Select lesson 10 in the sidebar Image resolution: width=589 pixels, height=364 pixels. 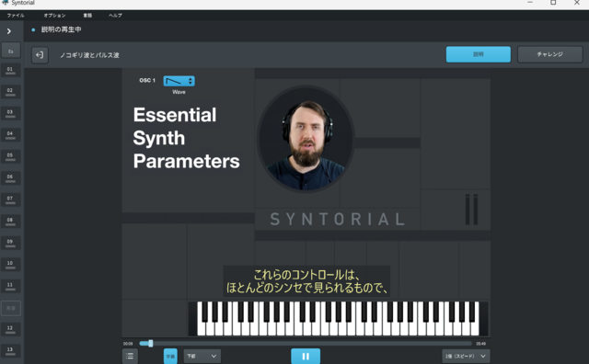point(10,264)
